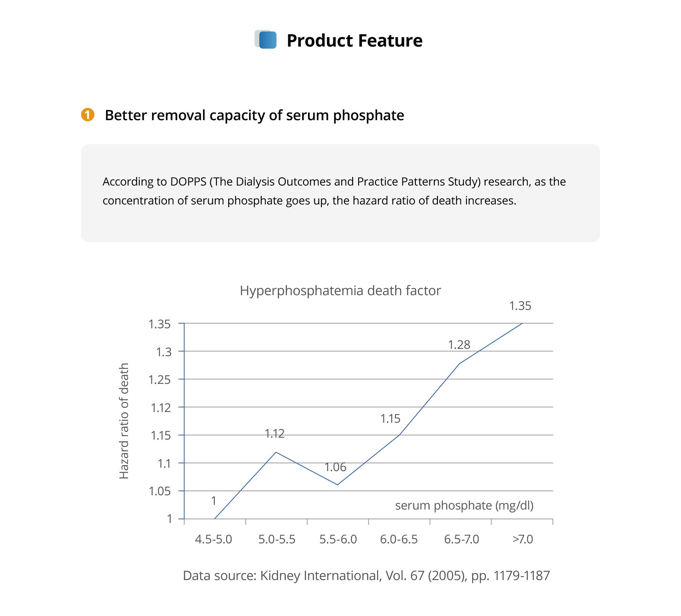Click the blue square icon beside Product Feature
The image size is (681, 616).
click(267, 40)
